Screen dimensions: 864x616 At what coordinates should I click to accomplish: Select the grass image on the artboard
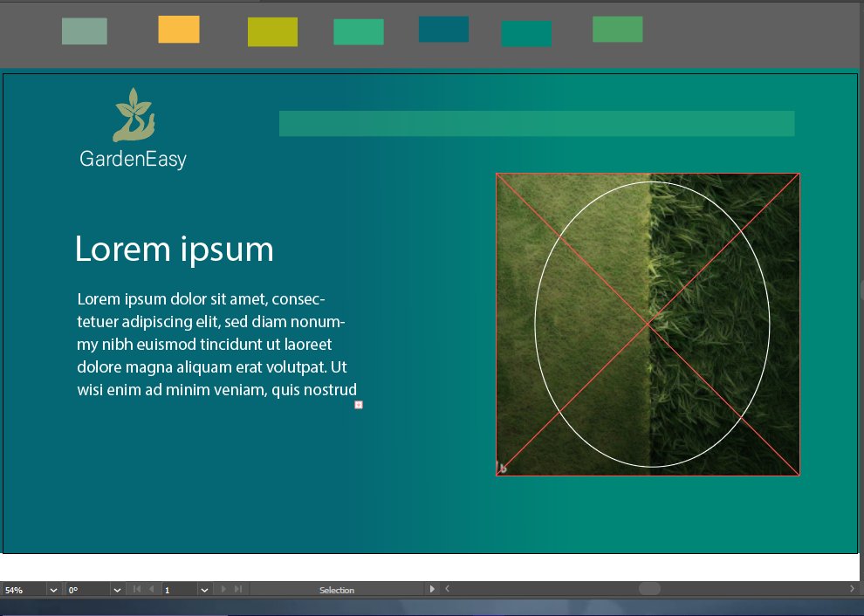click(648, 325)
